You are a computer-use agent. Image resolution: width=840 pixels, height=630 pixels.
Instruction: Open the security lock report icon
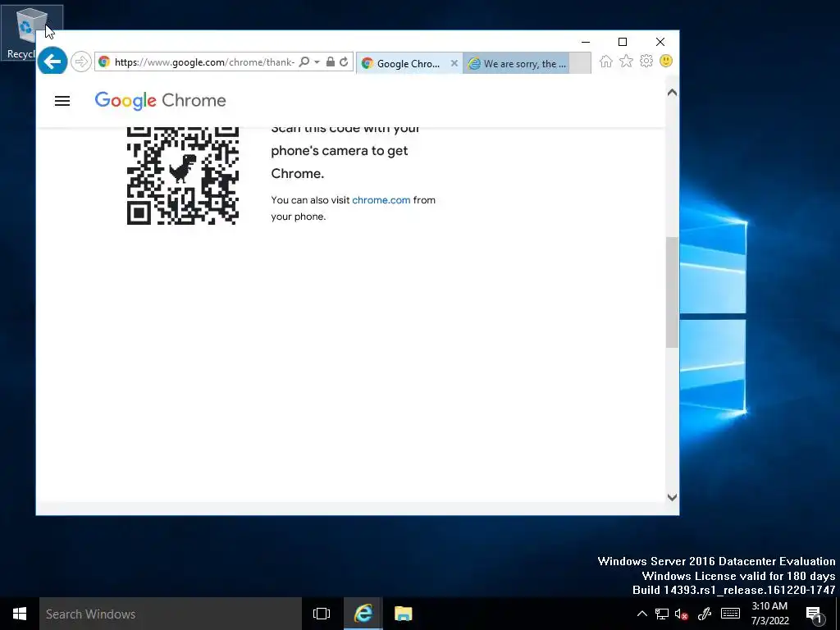coord(331,62)
